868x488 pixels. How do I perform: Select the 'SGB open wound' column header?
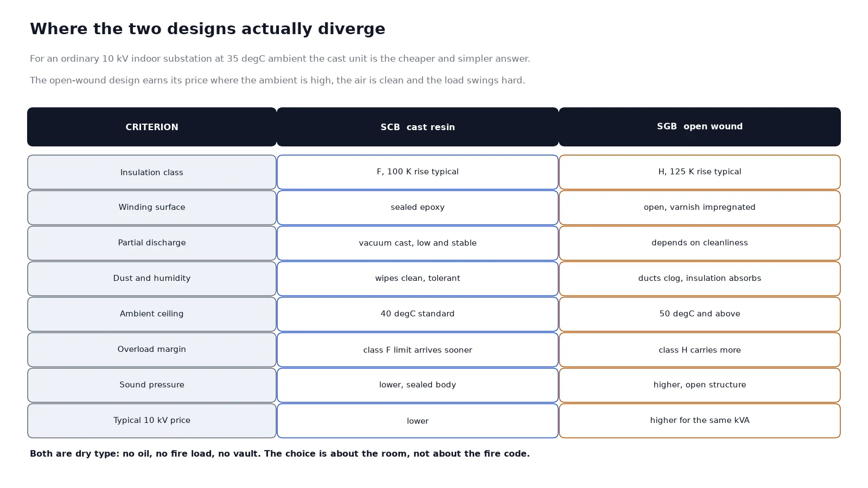click(700, 127)
